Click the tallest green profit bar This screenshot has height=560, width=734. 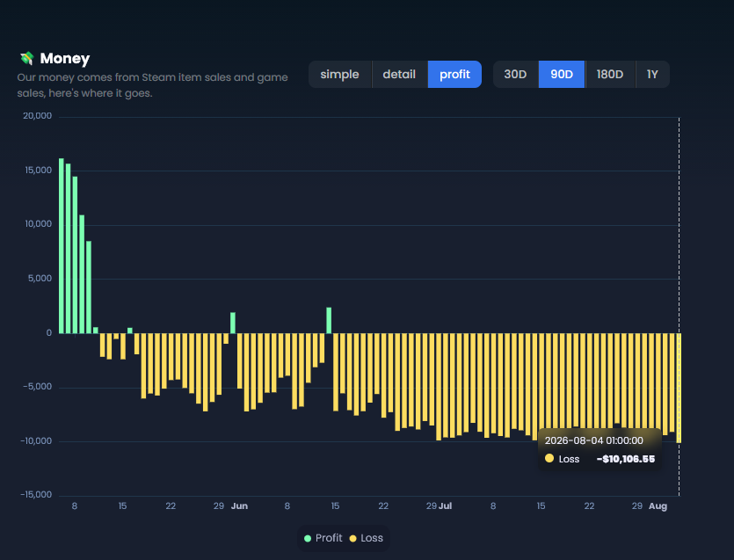(62, 246)
